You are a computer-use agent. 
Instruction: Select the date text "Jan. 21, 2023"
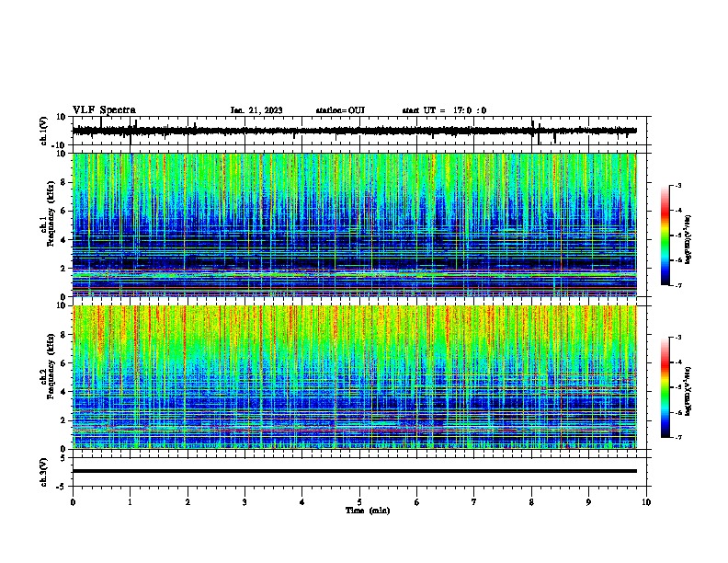click(256, 110)
